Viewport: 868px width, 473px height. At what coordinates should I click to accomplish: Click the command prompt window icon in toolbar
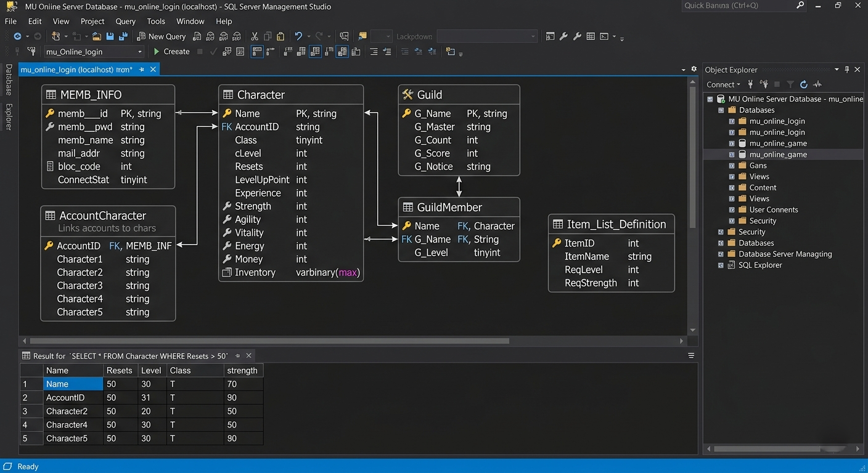coord(604,36)
